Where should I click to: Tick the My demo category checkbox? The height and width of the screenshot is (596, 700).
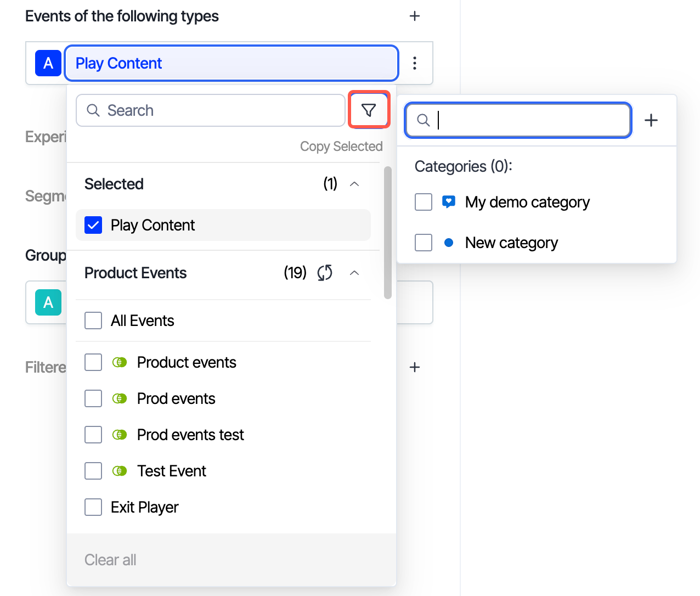pyautogui.click(x=424, y=202)
